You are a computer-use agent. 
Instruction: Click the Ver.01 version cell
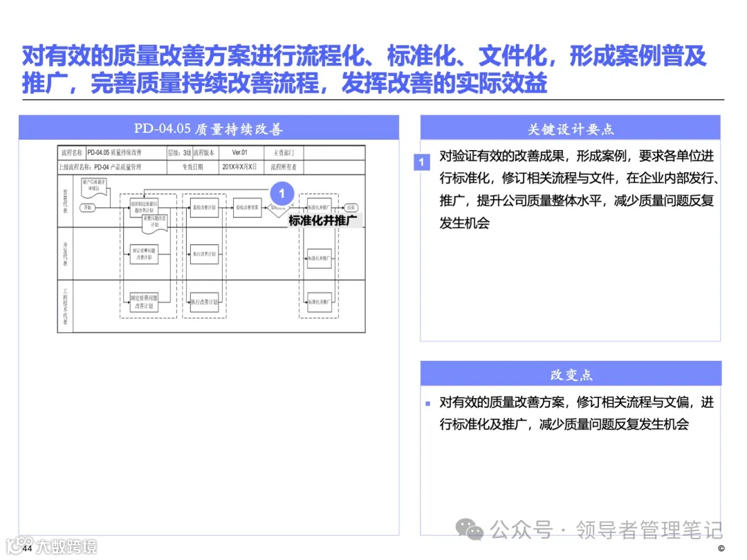239,153
